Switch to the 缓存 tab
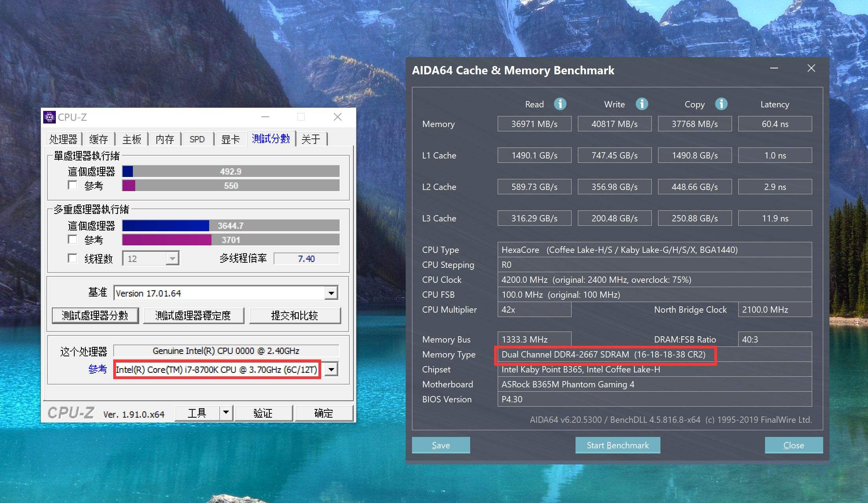The height and width of the screenshot is (503, 868). pos(98,139)
